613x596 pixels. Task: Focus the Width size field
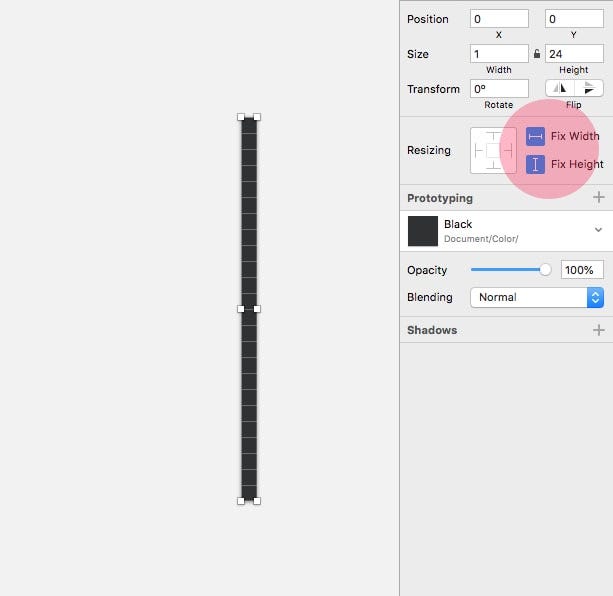[499, 54]
